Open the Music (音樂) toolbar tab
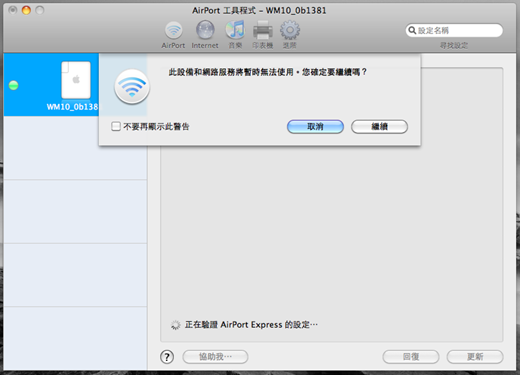The image size is (520, 375). click(235, 35)
